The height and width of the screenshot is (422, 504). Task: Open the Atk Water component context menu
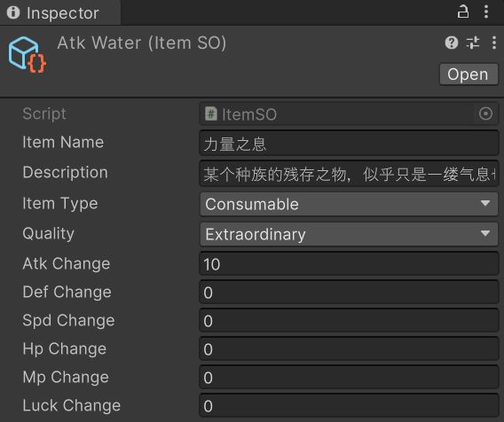tap(494, 43)
